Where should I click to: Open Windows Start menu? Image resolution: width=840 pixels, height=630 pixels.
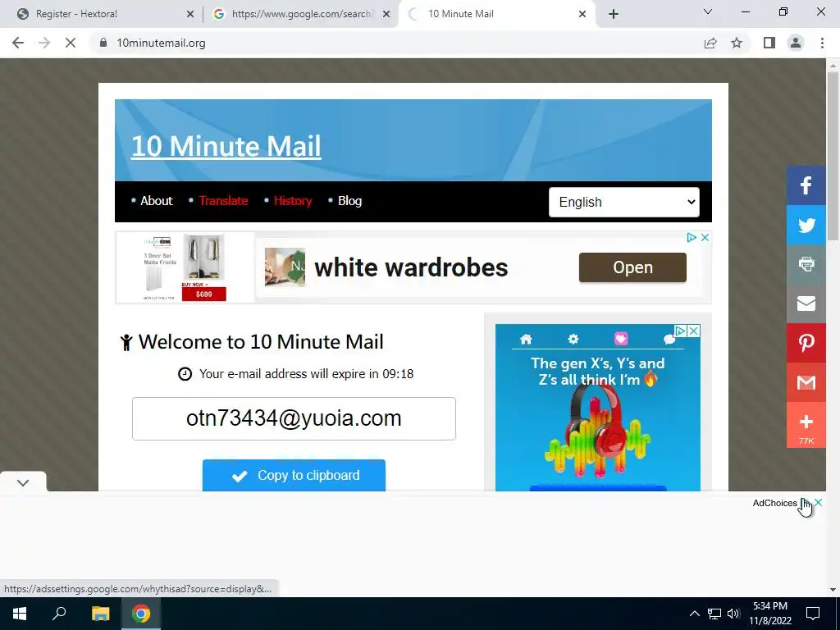coord(20,614)
